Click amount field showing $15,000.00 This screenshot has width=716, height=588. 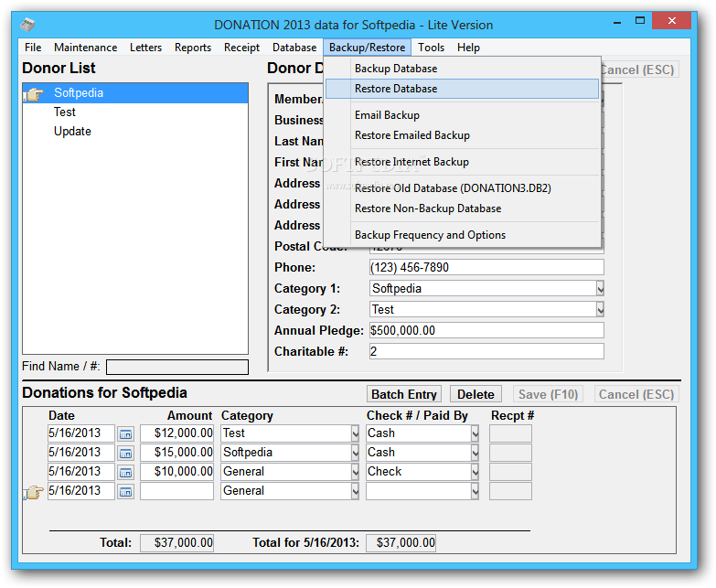(176, 453)
